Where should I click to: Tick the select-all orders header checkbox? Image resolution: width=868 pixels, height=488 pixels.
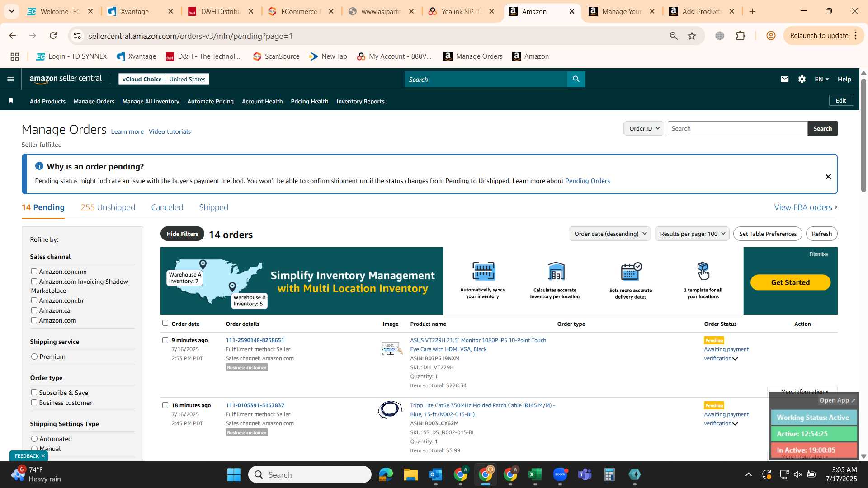(165, 323)
